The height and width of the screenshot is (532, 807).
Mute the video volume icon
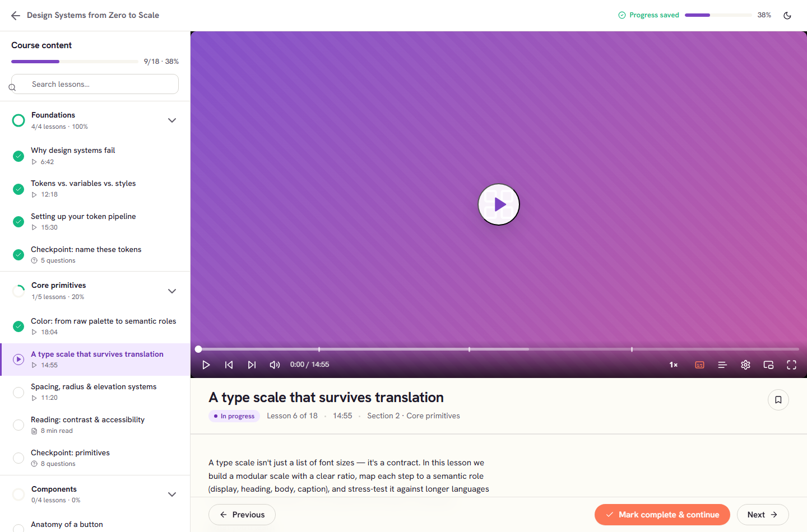pyautogui.click(x=275, y=365)
